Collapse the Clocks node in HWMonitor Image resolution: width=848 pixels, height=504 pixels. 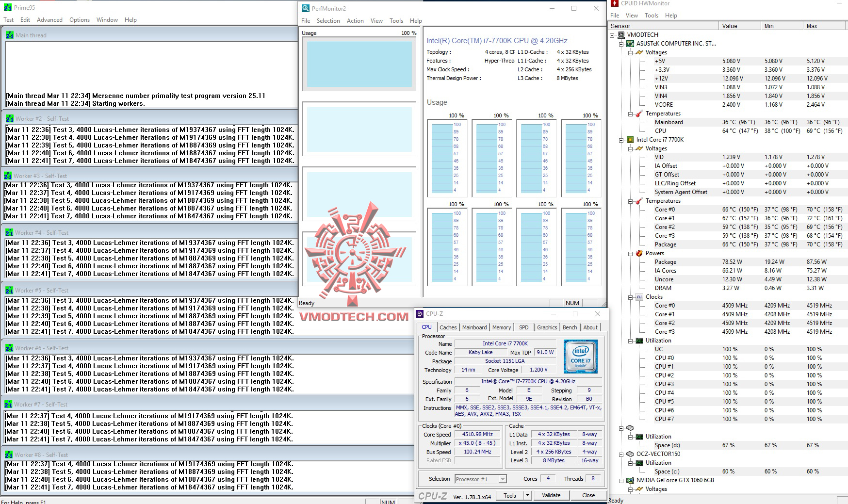point(631,297)
